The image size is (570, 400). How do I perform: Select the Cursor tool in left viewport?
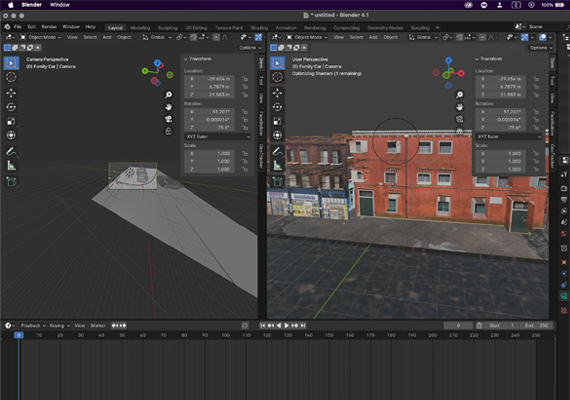(11, 77)
